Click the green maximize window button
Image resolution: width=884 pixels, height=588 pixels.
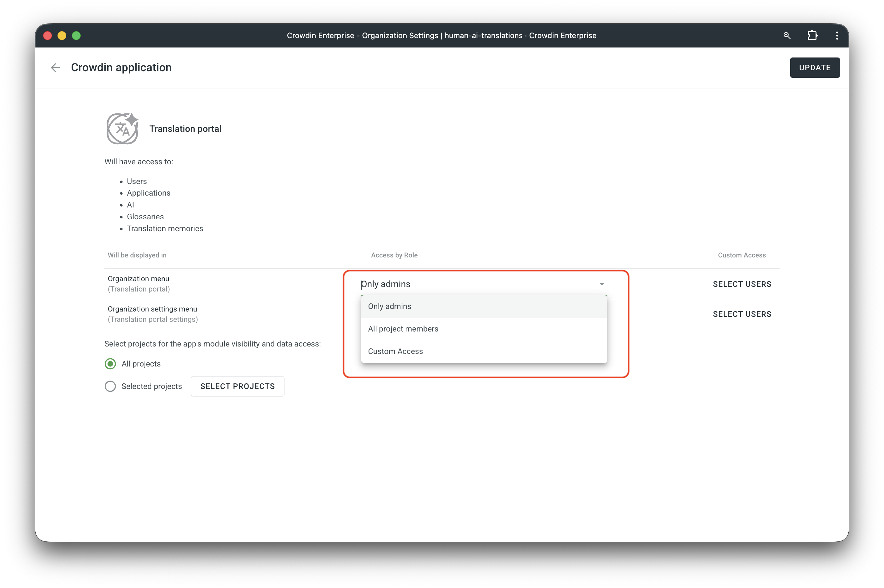click(x=76, y=36)
